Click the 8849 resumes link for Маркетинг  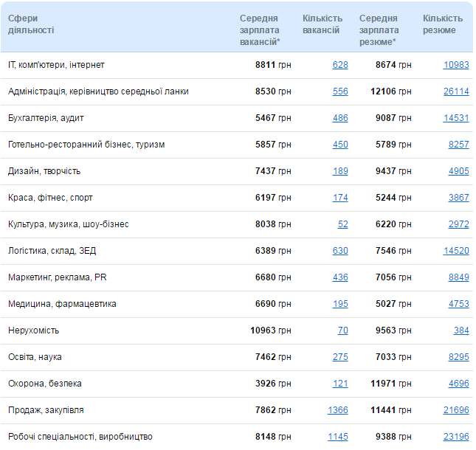[x=458, y=277]
